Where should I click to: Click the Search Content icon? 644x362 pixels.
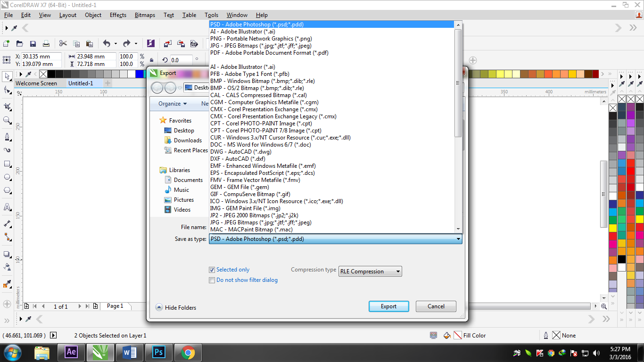[151, 43]
